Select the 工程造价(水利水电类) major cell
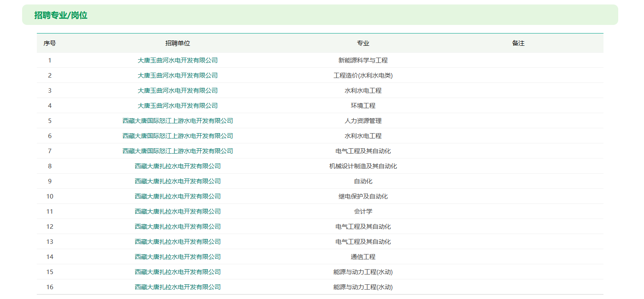This screenshot has width=644, height=299. [x=363, y=76]
